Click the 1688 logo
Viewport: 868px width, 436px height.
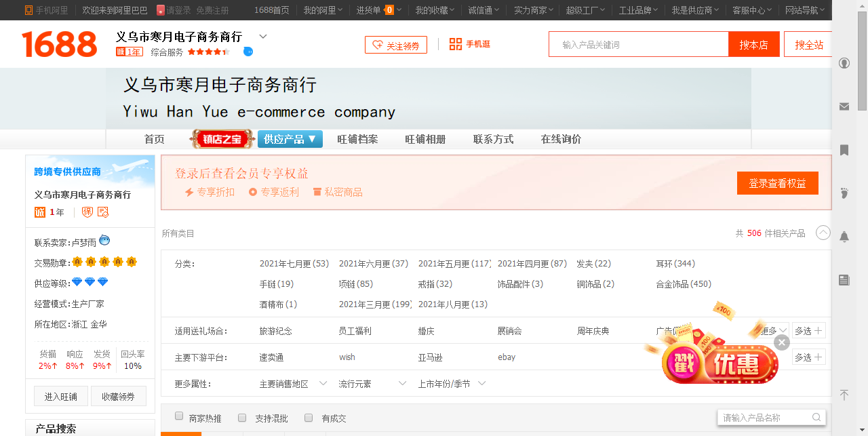(60, 44)
